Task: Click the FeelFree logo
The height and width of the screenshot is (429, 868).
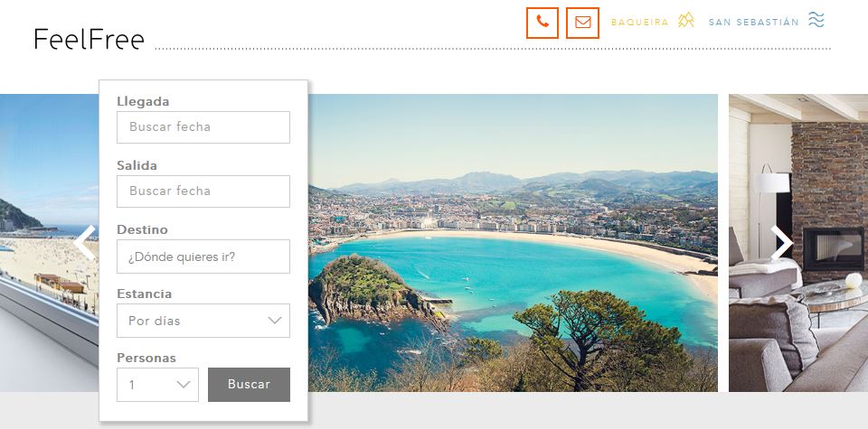Action: click(x=89, y=39)
